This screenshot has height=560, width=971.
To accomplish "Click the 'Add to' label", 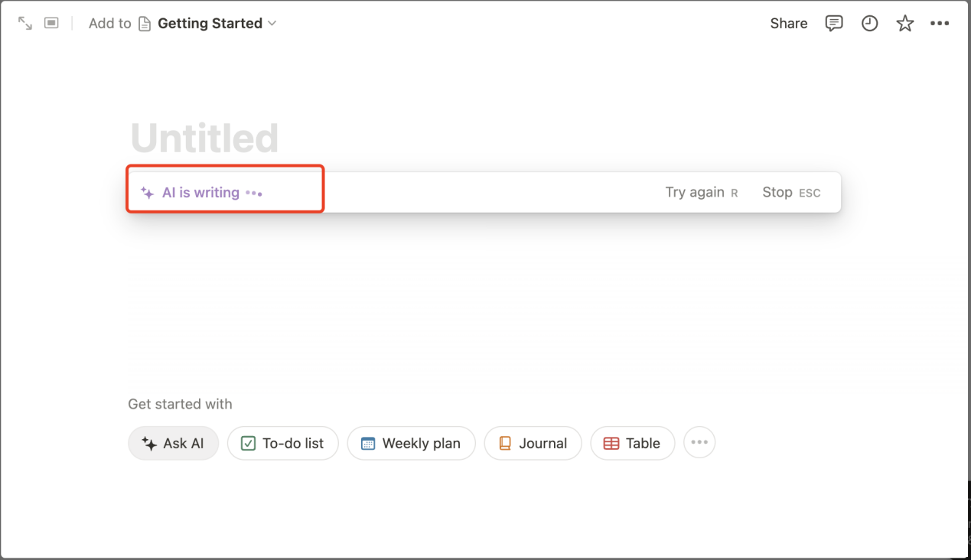I will pos(110,24).
